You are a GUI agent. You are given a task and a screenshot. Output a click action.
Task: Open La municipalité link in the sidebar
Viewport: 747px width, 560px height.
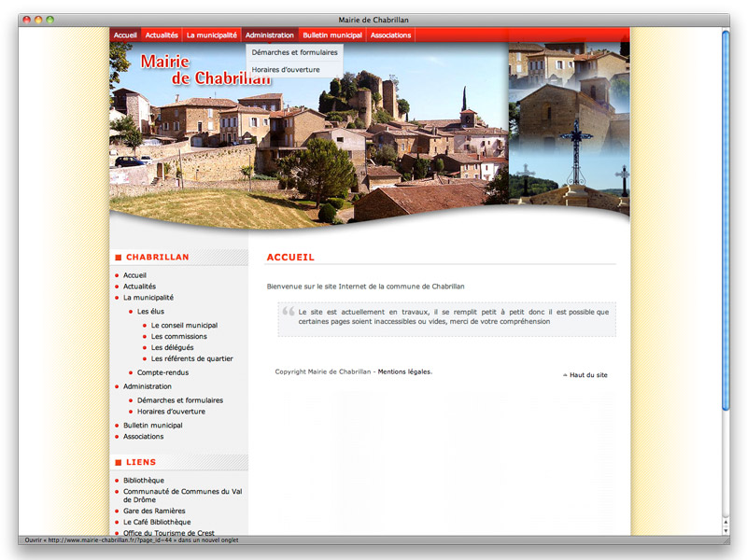pyautogui.click(x=148, y=298)
